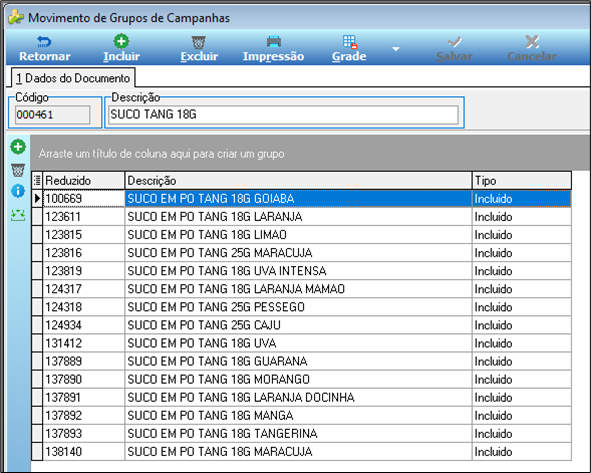Image resolution: width=591 pixels, height=473 pixels.
Task: Click Reduzido cell 137891
Action: (84, 398)
